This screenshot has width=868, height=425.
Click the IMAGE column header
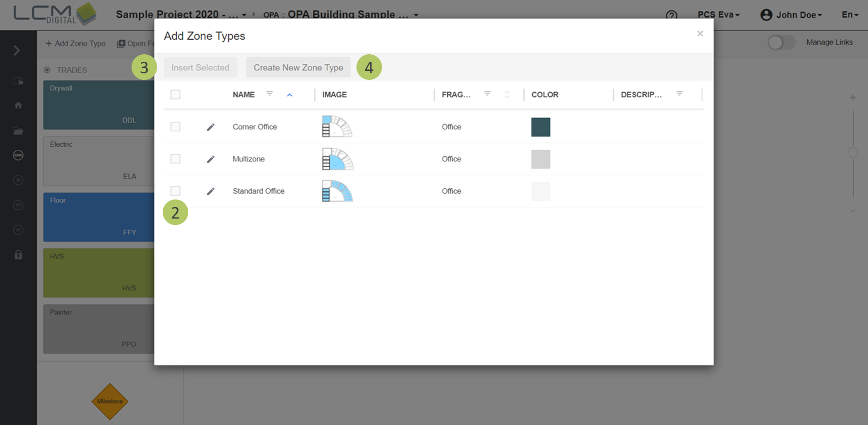(x=334, y=94)
